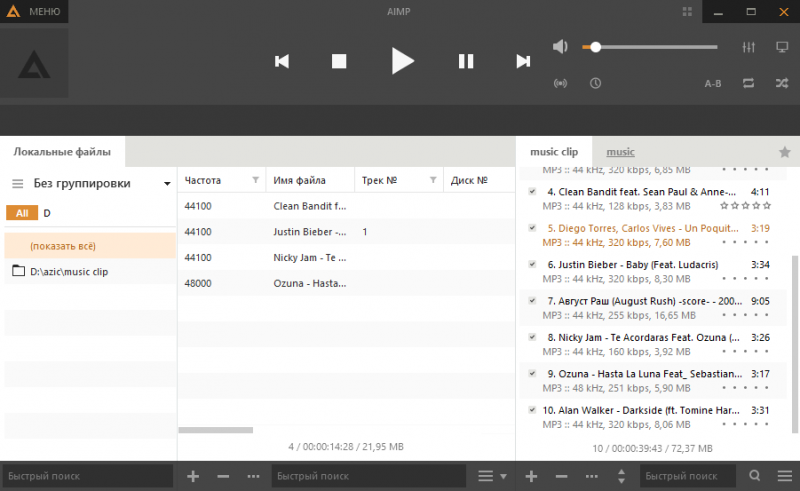Screen dimensions: 800x491
Task: Open the Трек № column filter
Action: [x=433, y=180]
